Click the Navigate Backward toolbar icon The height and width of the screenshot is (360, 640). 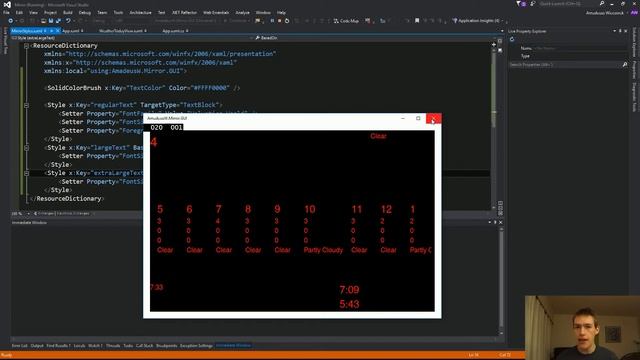[11, 21]
